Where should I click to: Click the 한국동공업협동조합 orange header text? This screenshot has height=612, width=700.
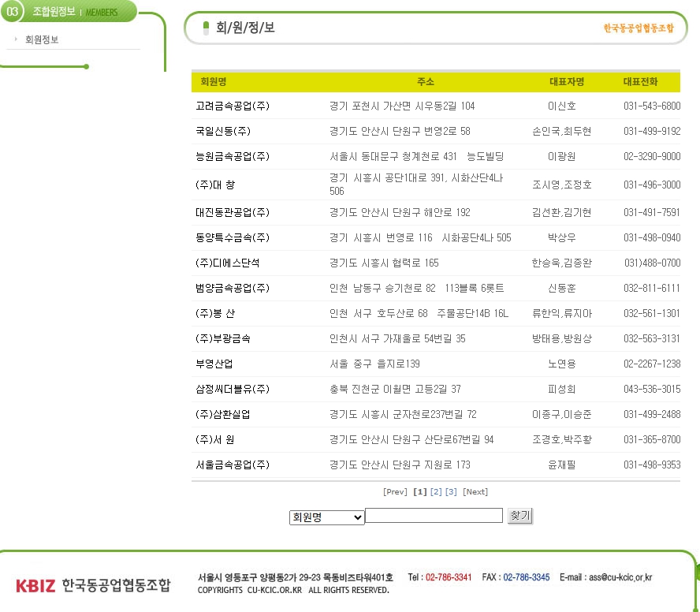639,28
